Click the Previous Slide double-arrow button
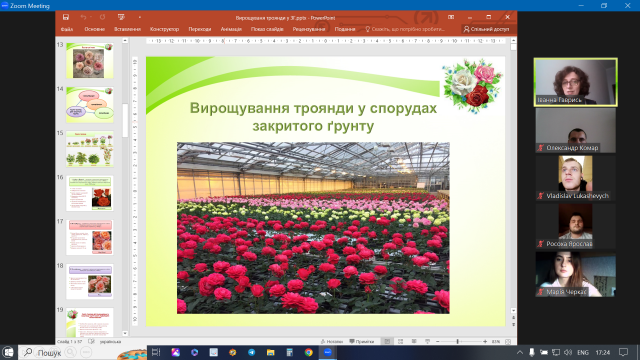 click(x=513, y=318)
